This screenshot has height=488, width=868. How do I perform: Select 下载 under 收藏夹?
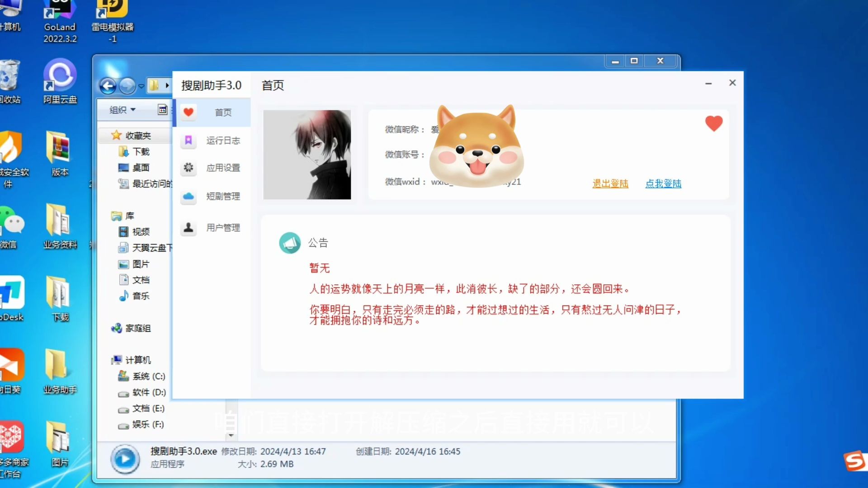point(134,151)
